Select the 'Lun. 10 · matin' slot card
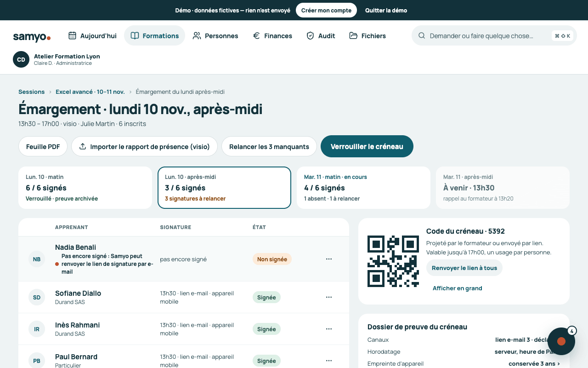This screenshot has width=588, height=368. point(85,188)
